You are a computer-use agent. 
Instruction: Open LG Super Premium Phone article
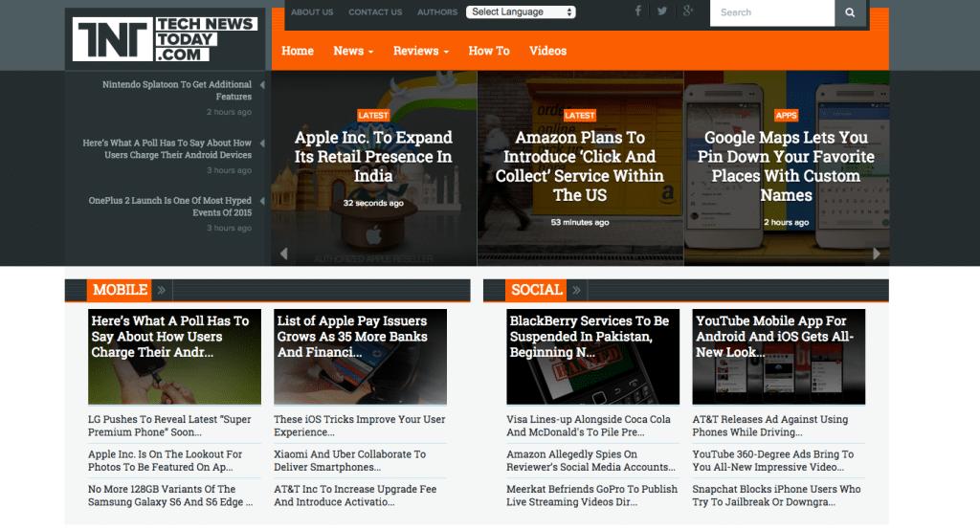[169, 426]
